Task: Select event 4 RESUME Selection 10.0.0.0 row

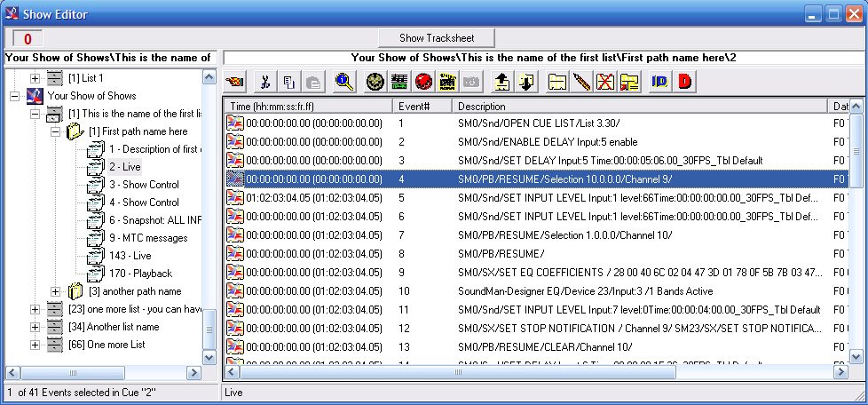Action: tap(536, 179)
